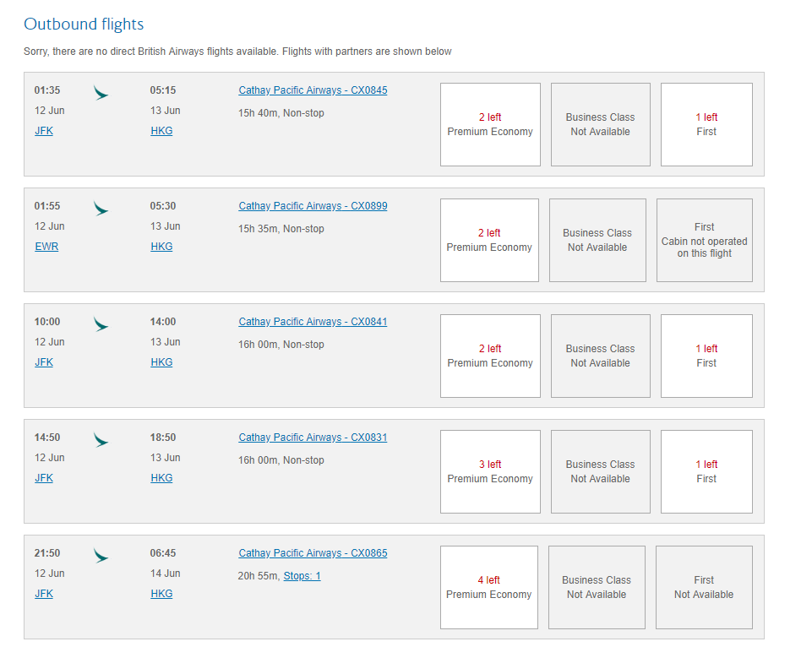Open Cathay Pacific Airways CX0865 flight details

pyautogui.click(x=313, y=552)
